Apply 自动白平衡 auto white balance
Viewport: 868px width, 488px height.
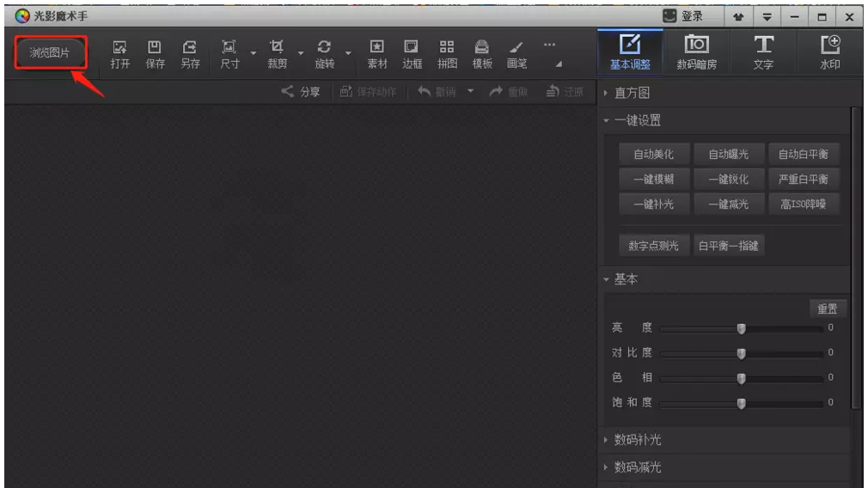coord(804,155)
